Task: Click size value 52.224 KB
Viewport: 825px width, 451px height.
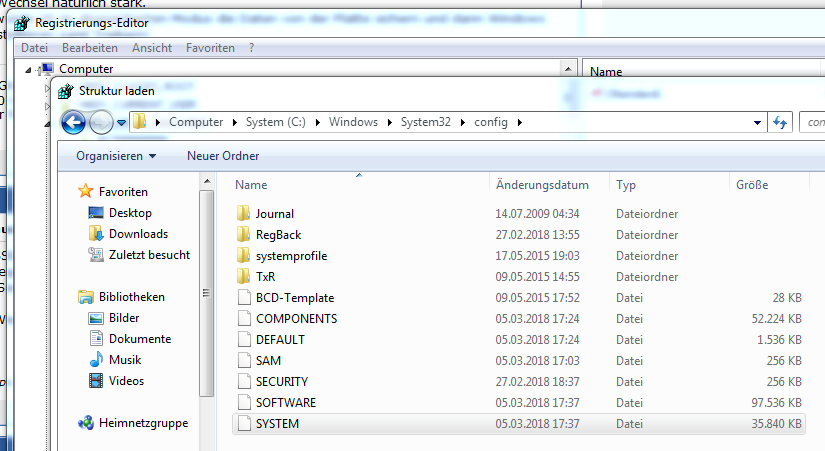Action: point(777,319)
